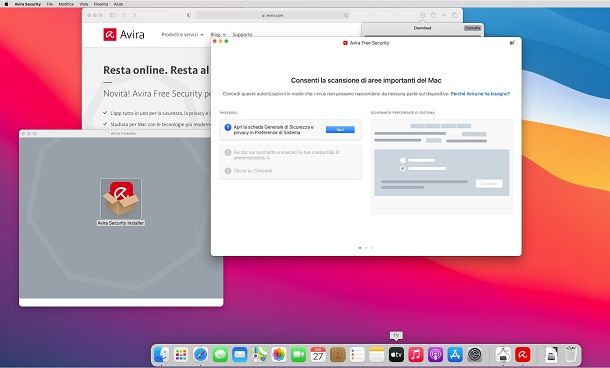This screenshot has height=368, width=610.
Task: Open Apple TV from the Dock
Action: 396,354
